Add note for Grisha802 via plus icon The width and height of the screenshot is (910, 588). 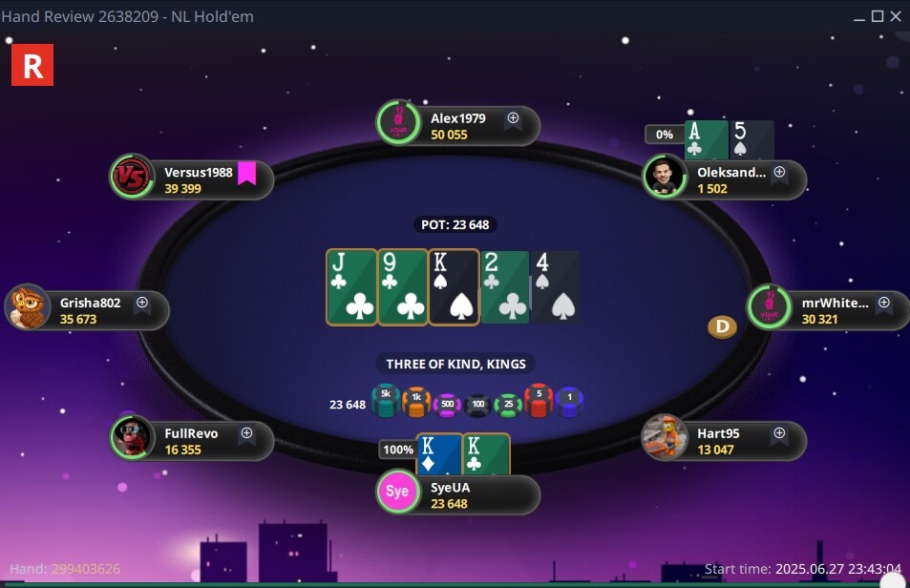click(x=142, y=303)
